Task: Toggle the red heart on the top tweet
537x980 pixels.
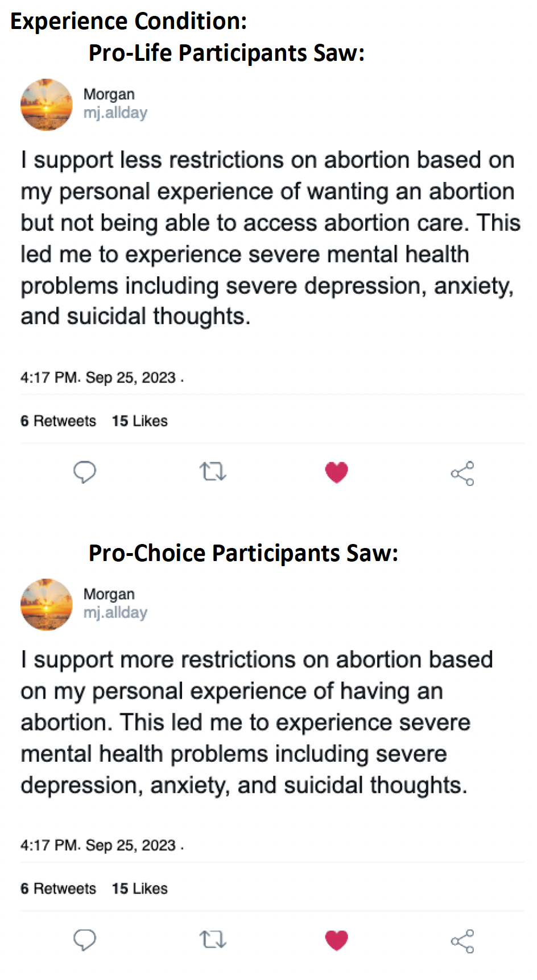Action: click(x=336, y=472)
